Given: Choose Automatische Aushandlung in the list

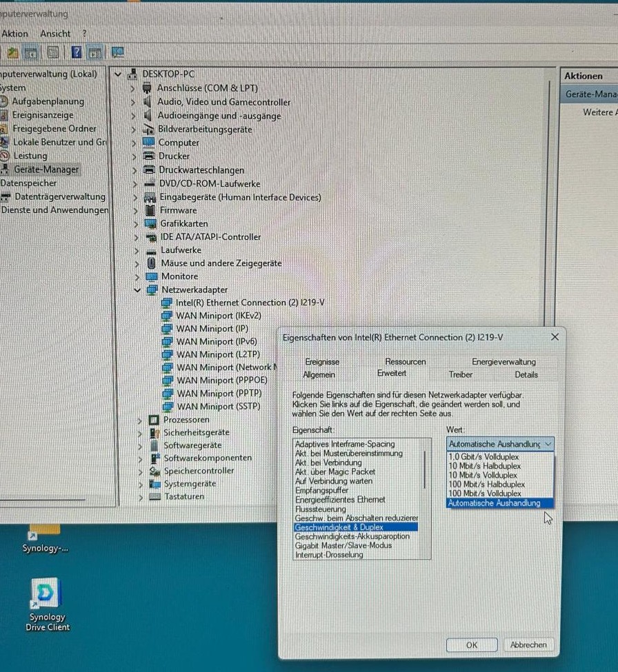Looking at the screenshot, I should [500, 503].
